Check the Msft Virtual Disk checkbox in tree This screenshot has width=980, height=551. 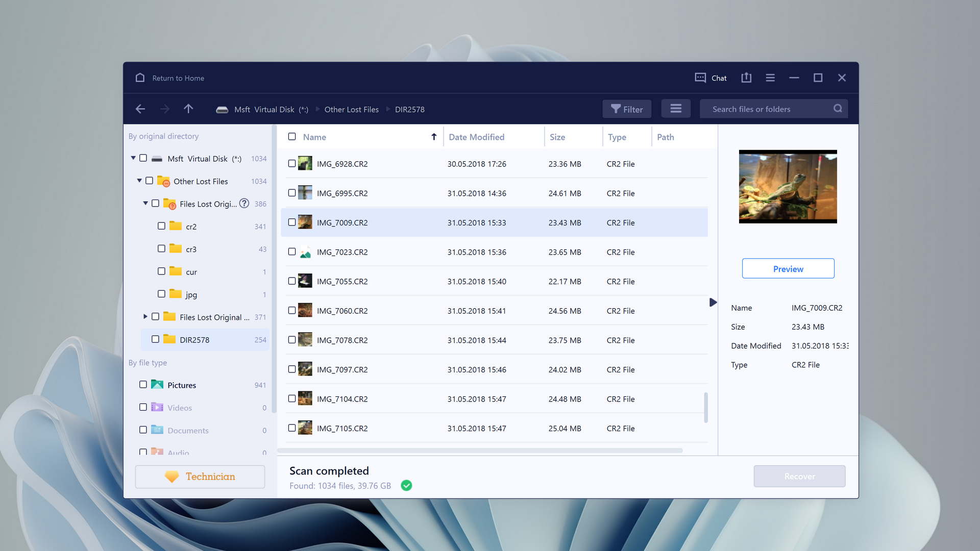point(143,158)
